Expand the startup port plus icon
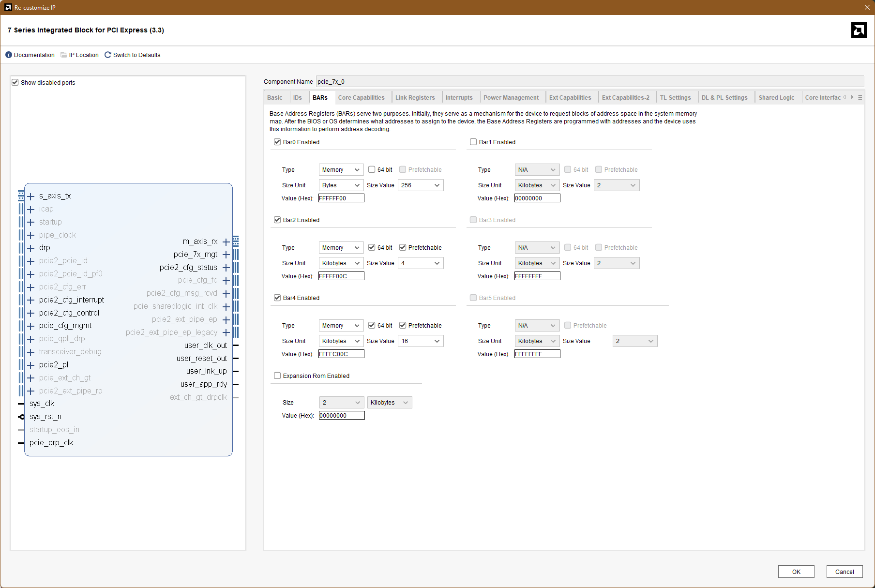This screenshot has height=588, width=875. coord(31,222)
